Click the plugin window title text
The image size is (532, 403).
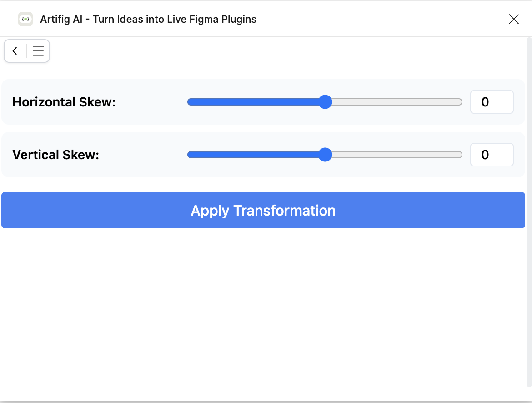coord(148,19)
